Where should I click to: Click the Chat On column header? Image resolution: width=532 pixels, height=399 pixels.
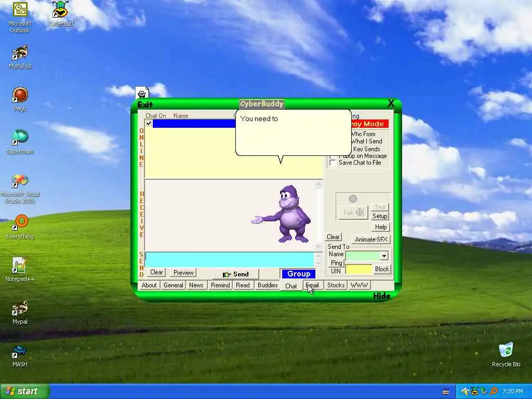[156, 116]
